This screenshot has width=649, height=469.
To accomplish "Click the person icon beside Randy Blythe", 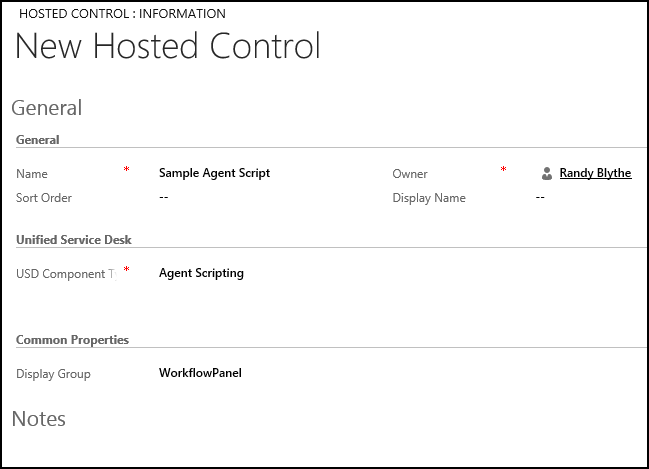I will coord(547,173).
